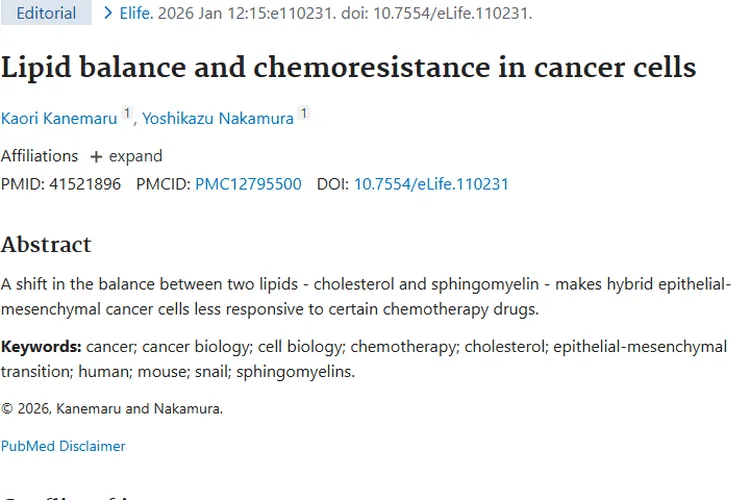Viewport: 750px width, 500px height.
Task: Open the PubMed Disclaimer link
Action: pyautogui.click(x=63, y=446)
